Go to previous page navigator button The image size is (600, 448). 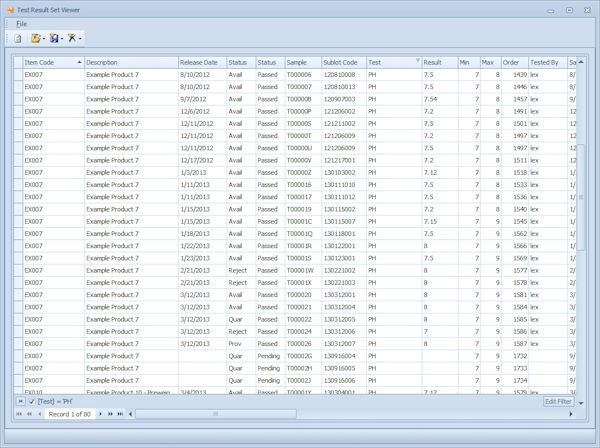click(x=29, y=414)
